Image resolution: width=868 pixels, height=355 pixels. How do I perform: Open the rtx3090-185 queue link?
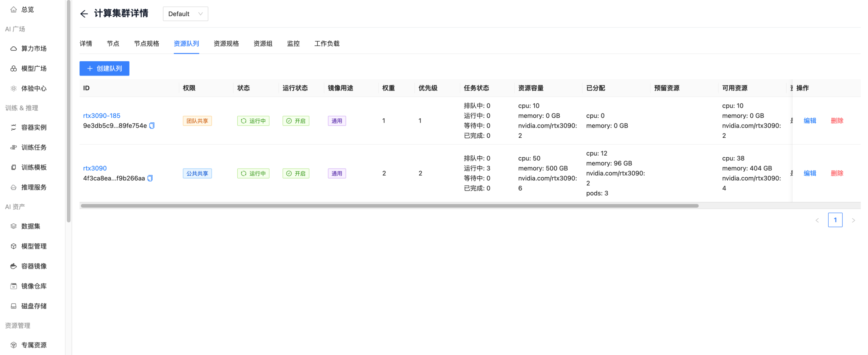pyautogui.click(x=102, y=116)
